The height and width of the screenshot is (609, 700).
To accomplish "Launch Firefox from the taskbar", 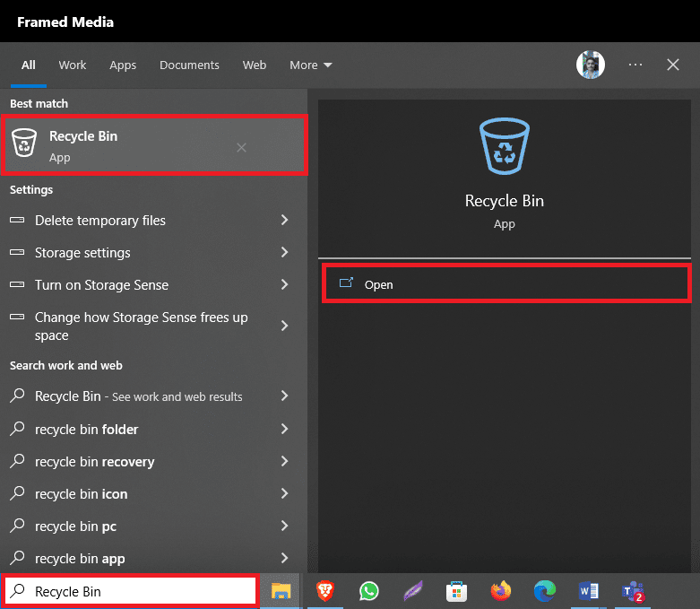I will 500,591.
